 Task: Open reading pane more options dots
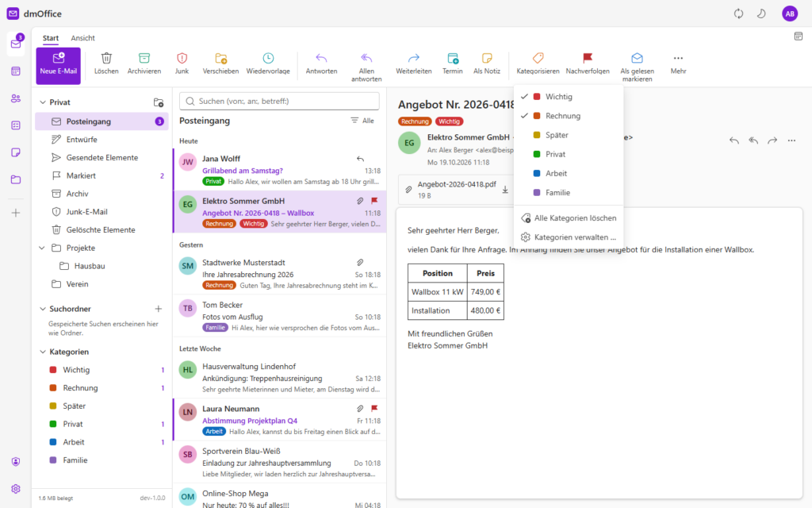(791, 140)
